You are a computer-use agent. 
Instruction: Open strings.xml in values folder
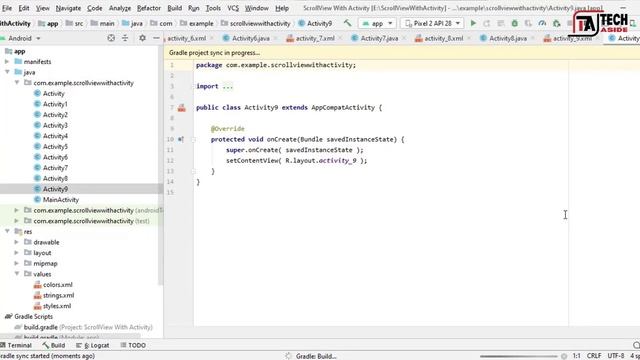(x=58, y=295)
